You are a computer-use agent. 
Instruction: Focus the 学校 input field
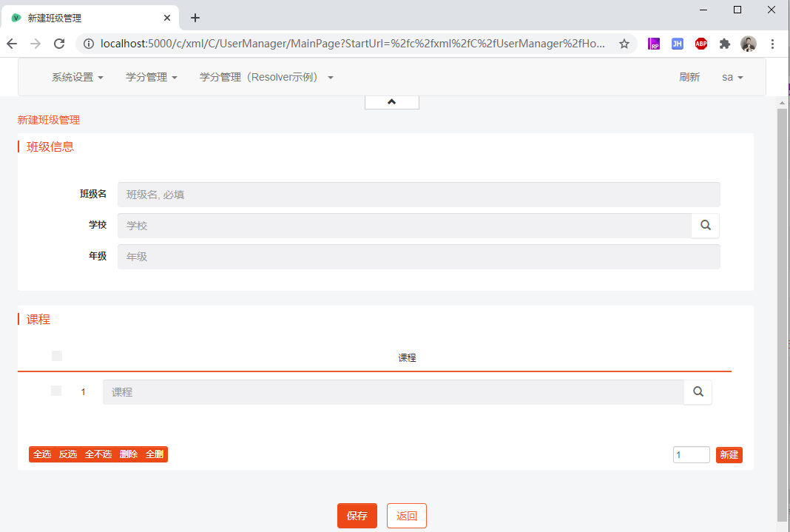pyautogui.click(x=405, y=226)
